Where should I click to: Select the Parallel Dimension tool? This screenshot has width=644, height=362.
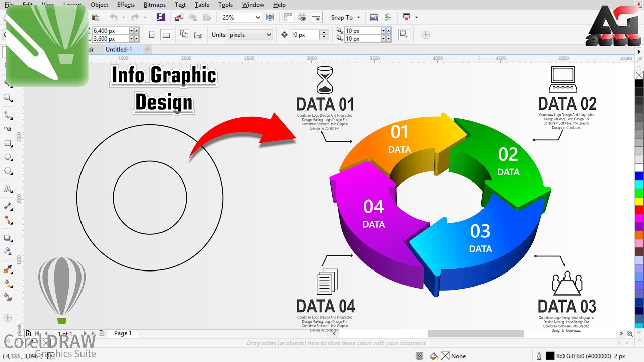(8, 206)
